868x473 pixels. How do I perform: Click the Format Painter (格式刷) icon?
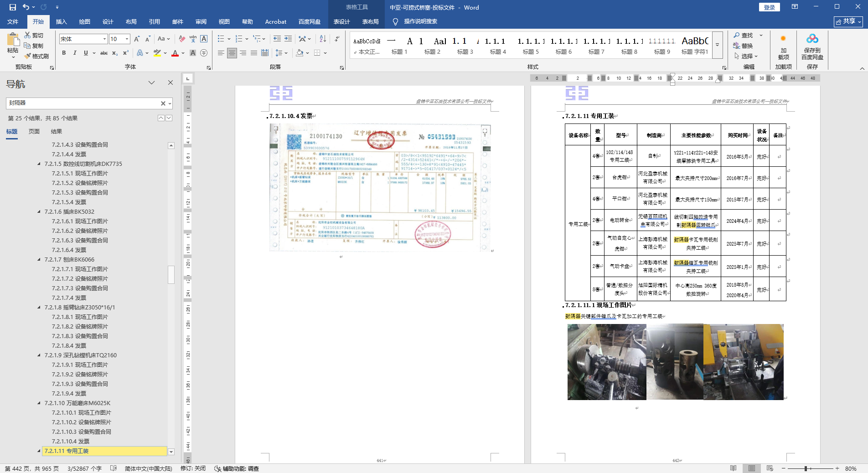pos(28,56)
